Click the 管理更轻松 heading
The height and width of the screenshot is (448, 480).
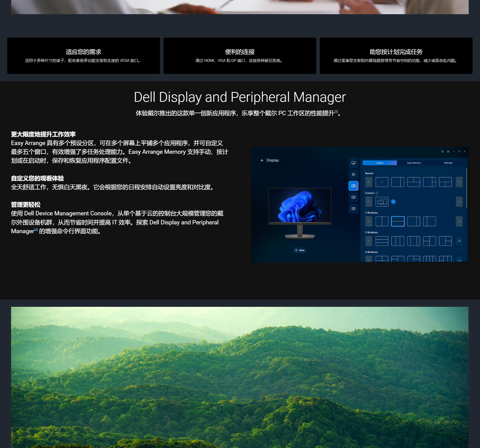[26, 205]
